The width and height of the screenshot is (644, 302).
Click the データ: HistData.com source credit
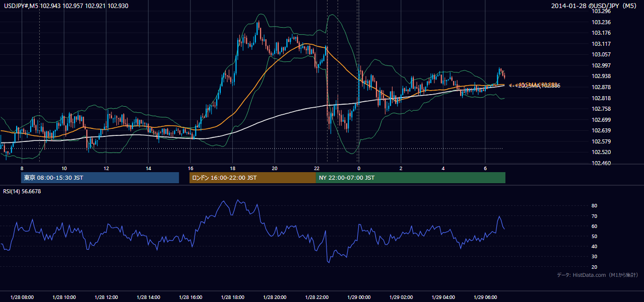[598, 275]
